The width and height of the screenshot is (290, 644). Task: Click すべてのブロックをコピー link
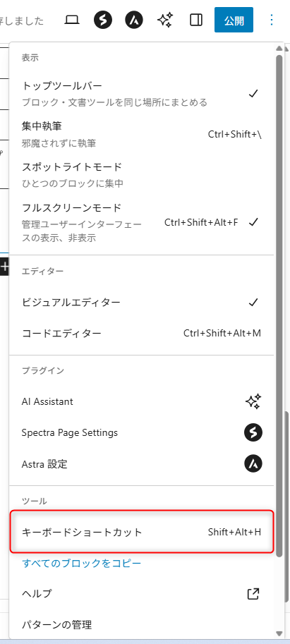point(81,563)
